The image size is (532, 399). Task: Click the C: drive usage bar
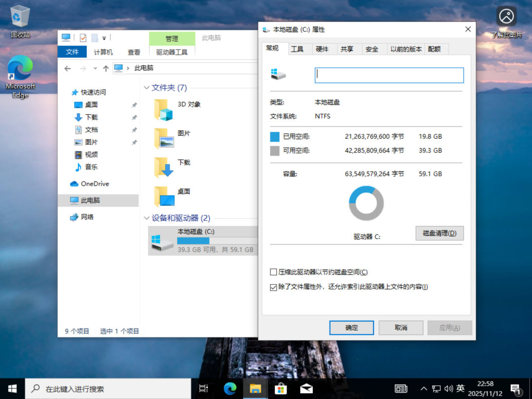217,241
